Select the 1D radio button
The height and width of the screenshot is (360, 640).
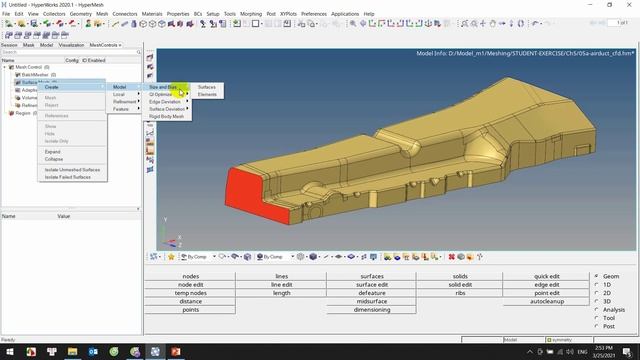(597, 284)
